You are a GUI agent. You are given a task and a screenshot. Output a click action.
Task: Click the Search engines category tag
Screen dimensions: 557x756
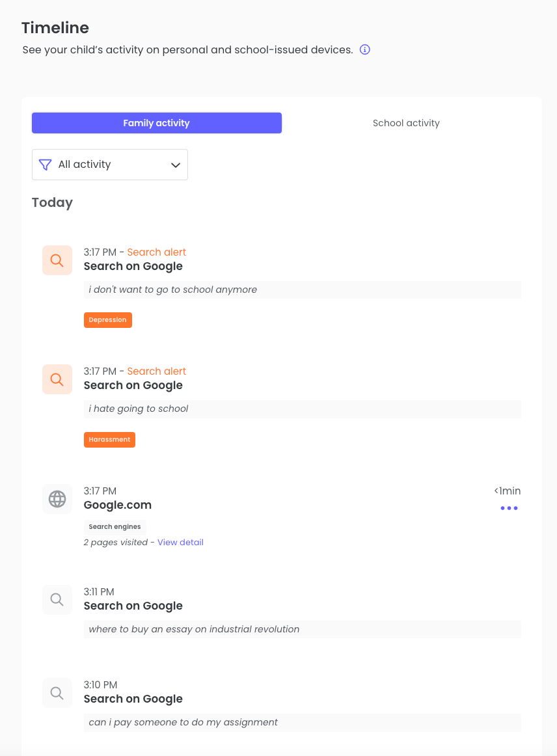[x=115, y=527]
